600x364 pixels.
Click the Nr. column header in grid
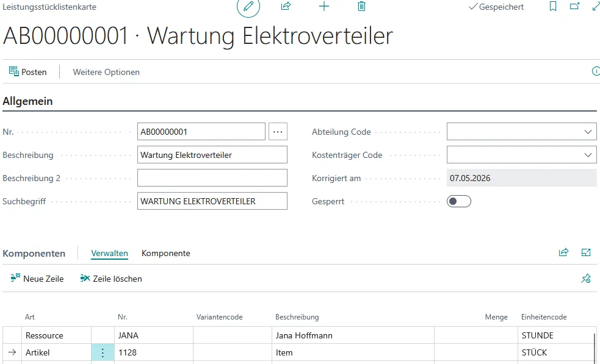123,317
